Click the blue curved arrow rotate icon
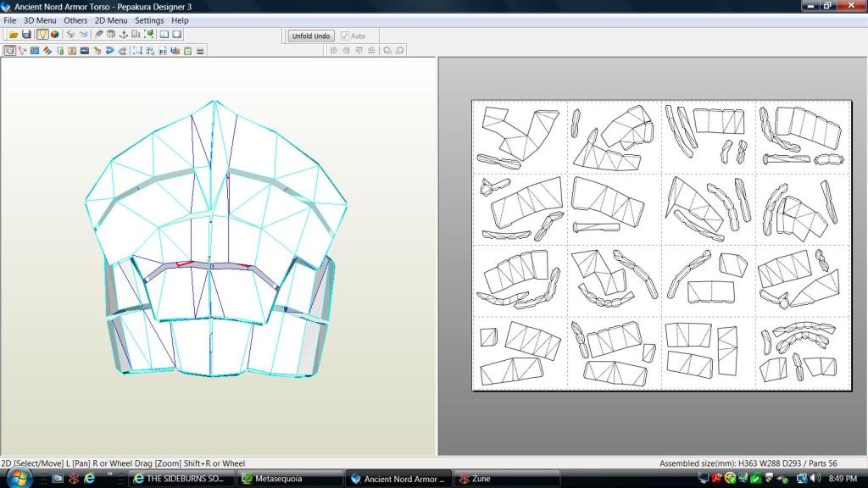Viewport: 868px width, 488px height. click(x=109, y=51)
